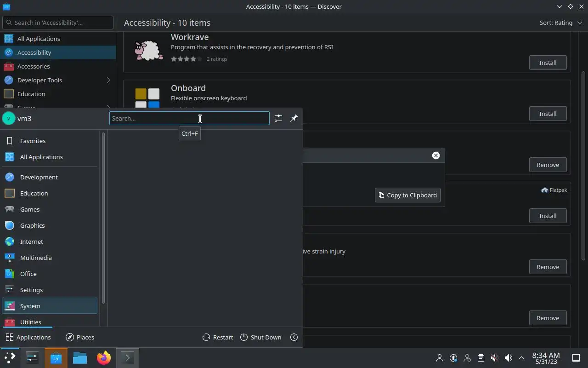Click Remove on the strain injury card

(x=548, y=267)
